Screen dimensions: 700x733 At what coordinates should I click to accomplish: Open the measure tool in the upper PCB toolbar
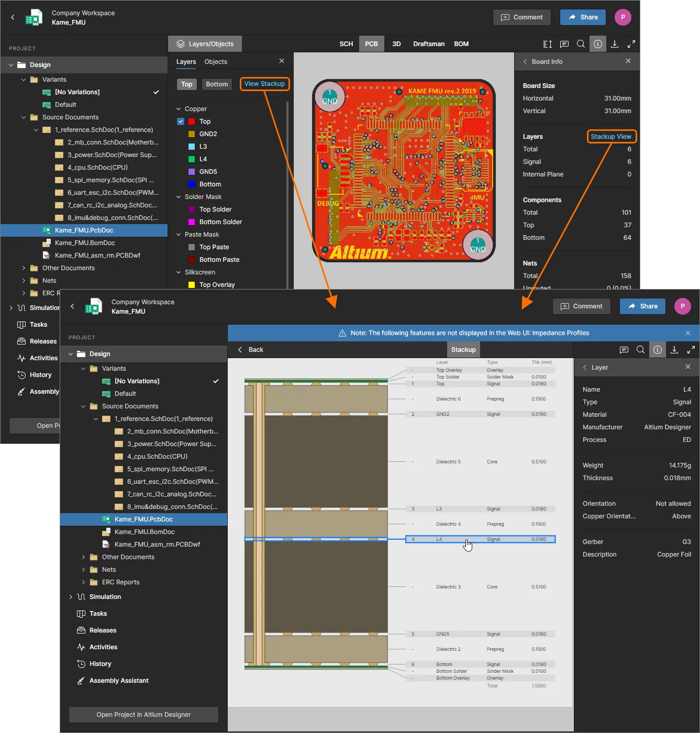[x=548, y=44]
